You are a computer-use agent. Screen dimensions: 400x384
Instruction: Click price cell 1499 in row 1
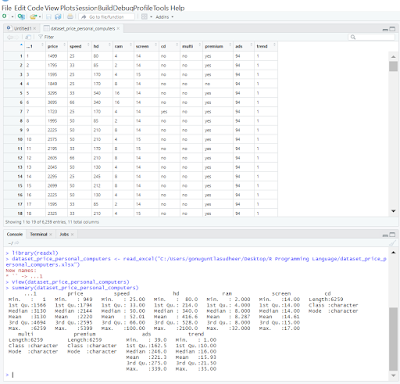56,56
